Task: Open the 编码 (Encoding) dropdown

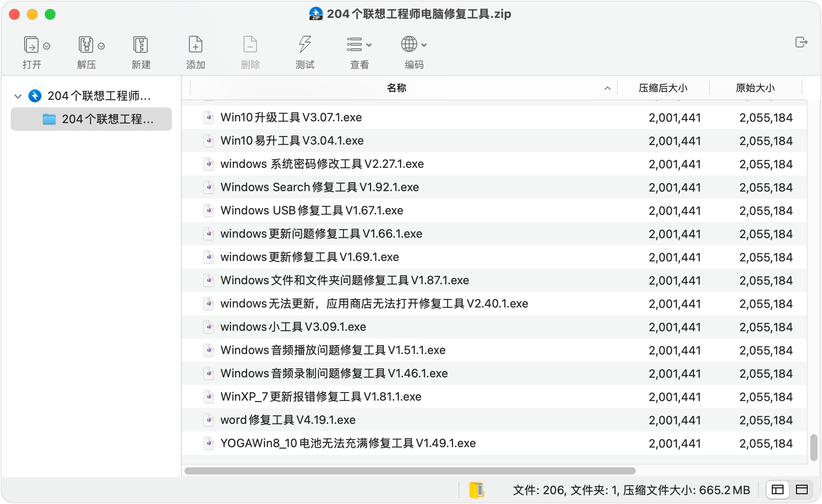Action: tap(412, 44)
